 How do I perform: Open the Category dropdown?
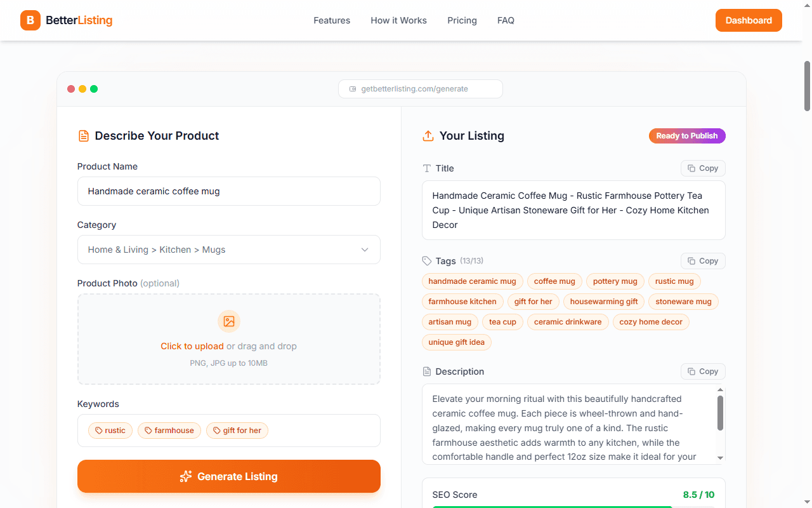pyautogui.click(x=228, y=250)
